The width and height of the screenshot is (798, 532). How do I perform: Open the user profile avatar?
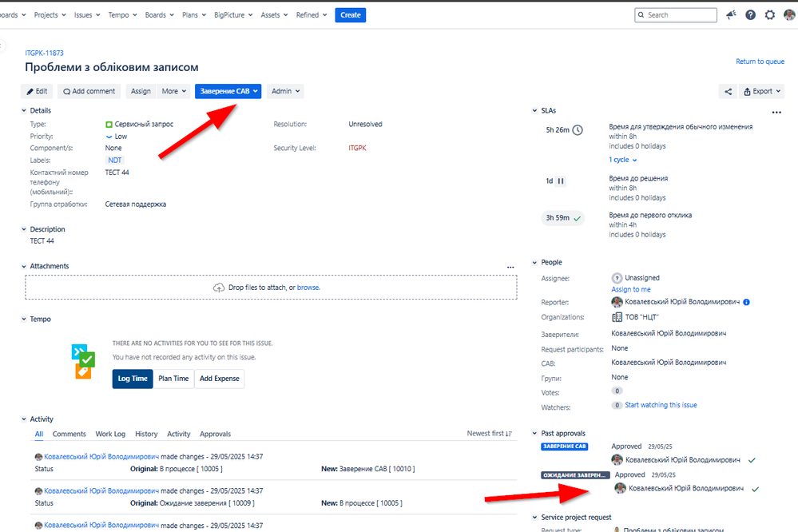click(789, 14)
